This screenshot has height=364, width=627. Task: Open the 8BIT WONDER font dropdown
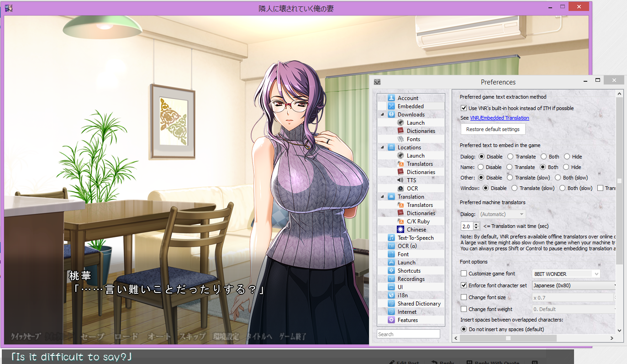pyautogui.click(x=566, y=274)
